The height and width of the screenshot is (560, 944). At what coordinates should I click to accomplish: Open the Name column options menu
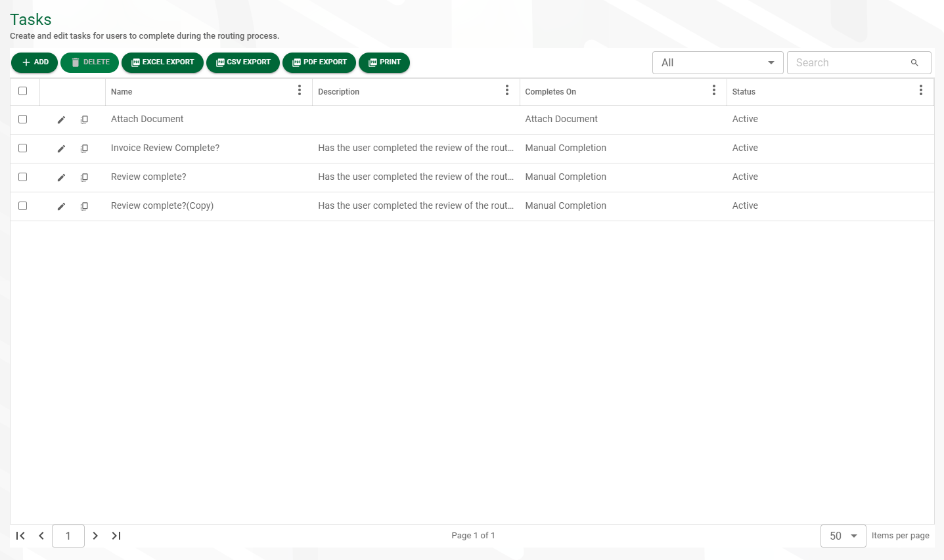300,91
